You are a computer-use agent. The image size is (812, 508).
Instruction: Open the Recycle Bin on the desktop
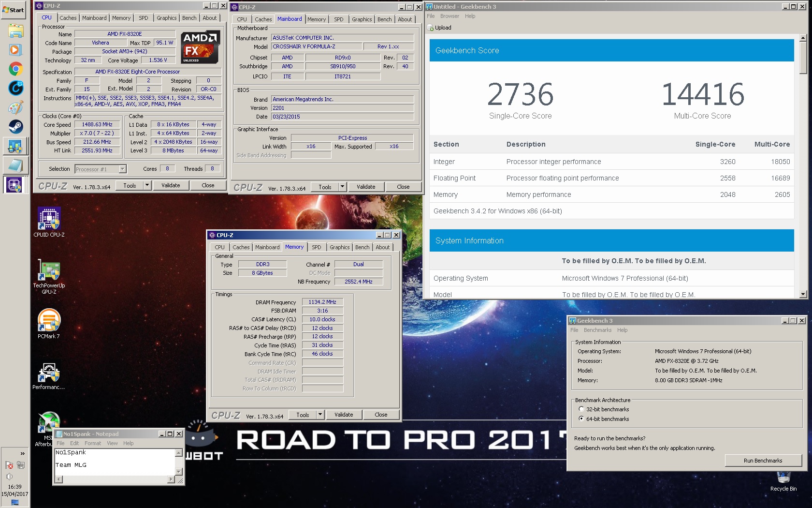tap(783, 481)
